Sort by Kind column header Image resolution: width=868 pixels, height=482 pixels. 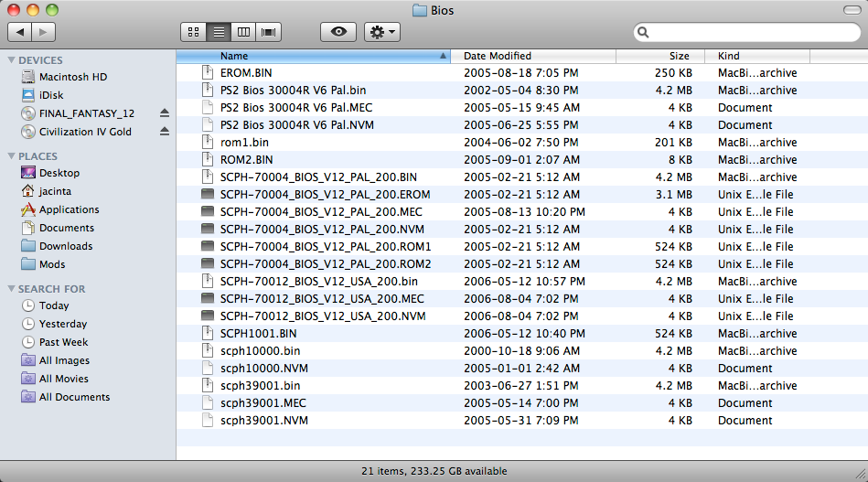coord(757,56)
